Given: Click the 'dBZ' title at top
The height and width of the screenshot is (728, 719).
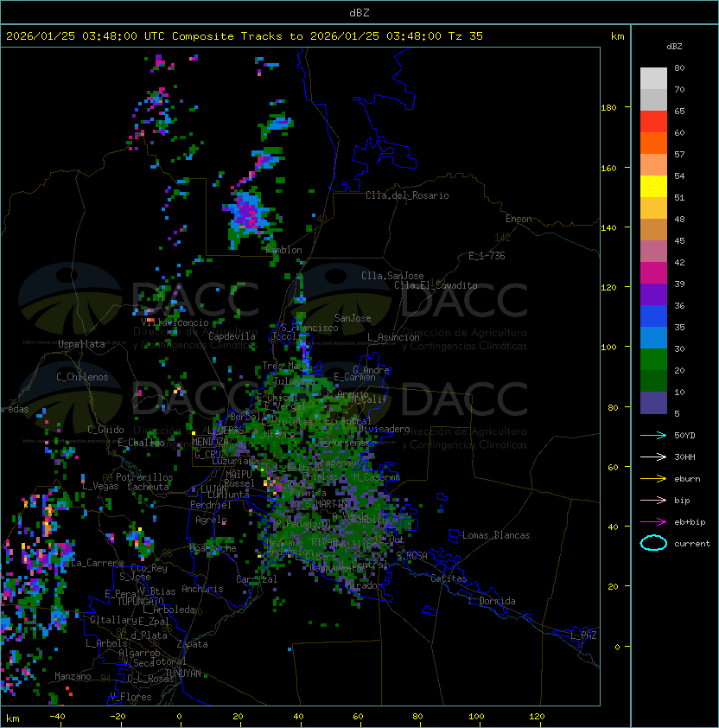Looking at the screenshot, I should coord(359,12).
